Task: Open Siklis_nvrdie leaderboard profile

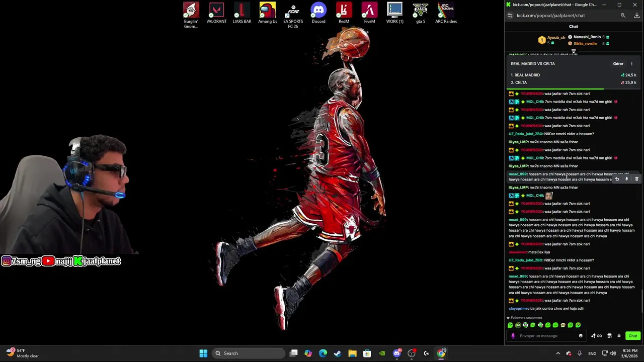Action: point(585,44)
